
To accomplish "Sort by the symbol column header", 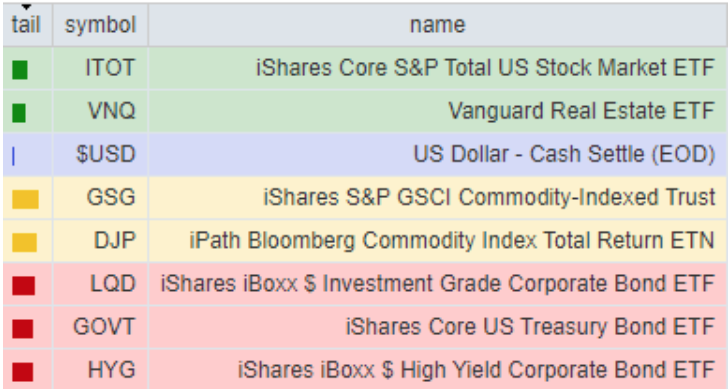I will click(x=100, y=25).
